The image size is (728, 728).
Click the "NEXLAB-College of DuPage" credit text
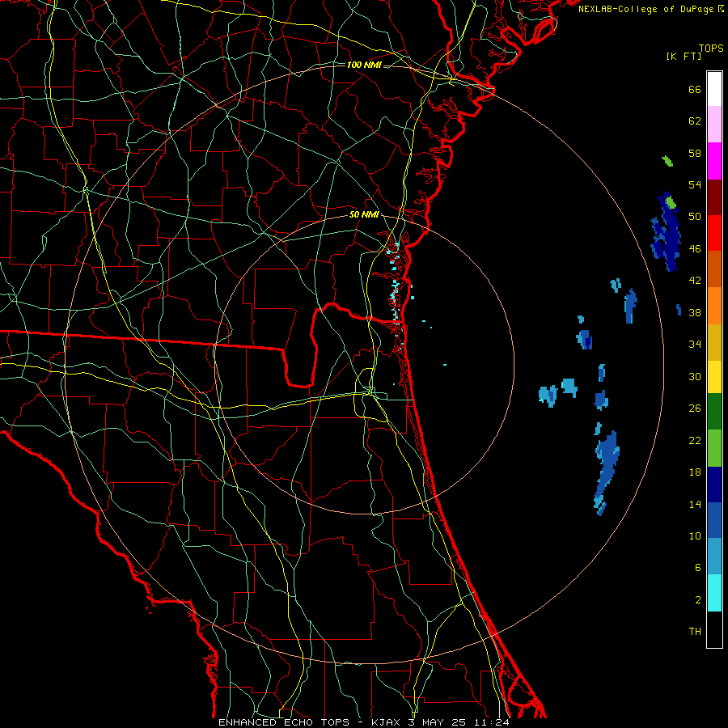coord(645,9)
